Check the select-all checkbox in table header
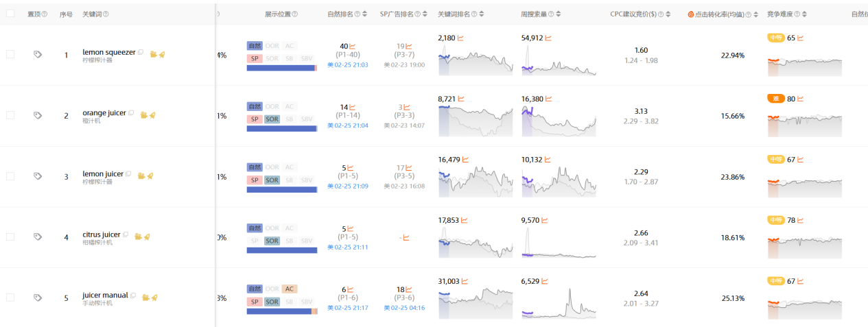 [10, 14]
